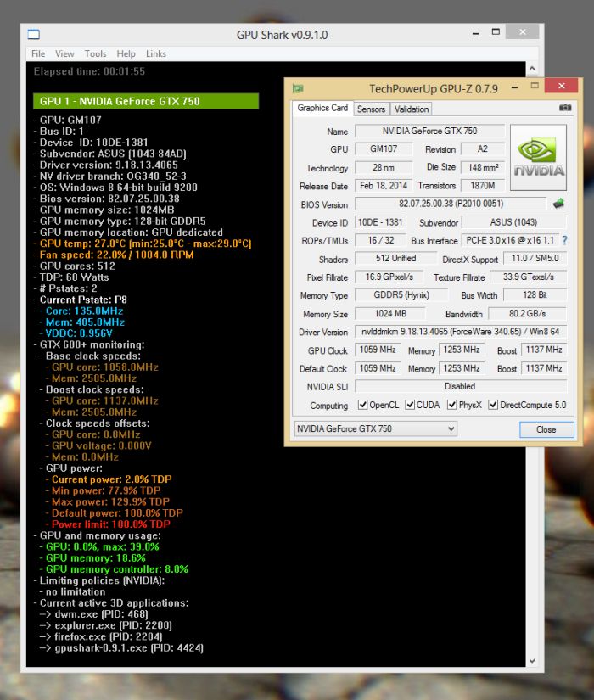Click the Bus Interface question mark

[x=565, y=241]
